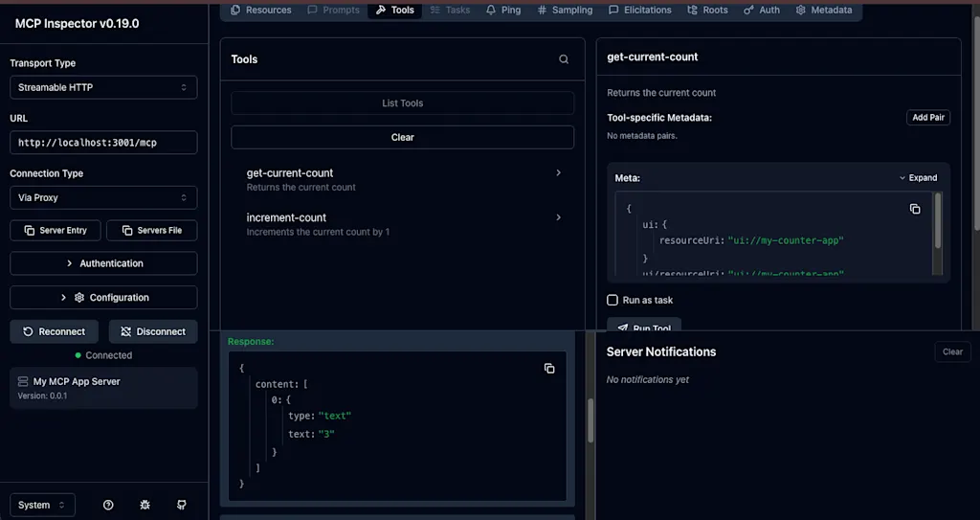Image resolution: width=980 pixels, height=520 pixels.
Task: Open the Prompts tab
Action: click(333, 10)
